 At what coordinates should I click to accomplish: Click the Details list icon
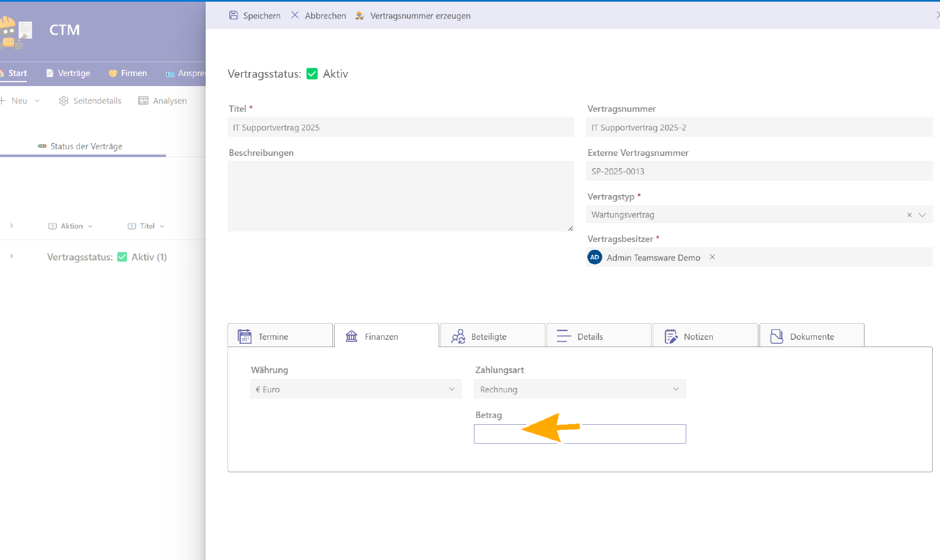[x=563, y=336]
